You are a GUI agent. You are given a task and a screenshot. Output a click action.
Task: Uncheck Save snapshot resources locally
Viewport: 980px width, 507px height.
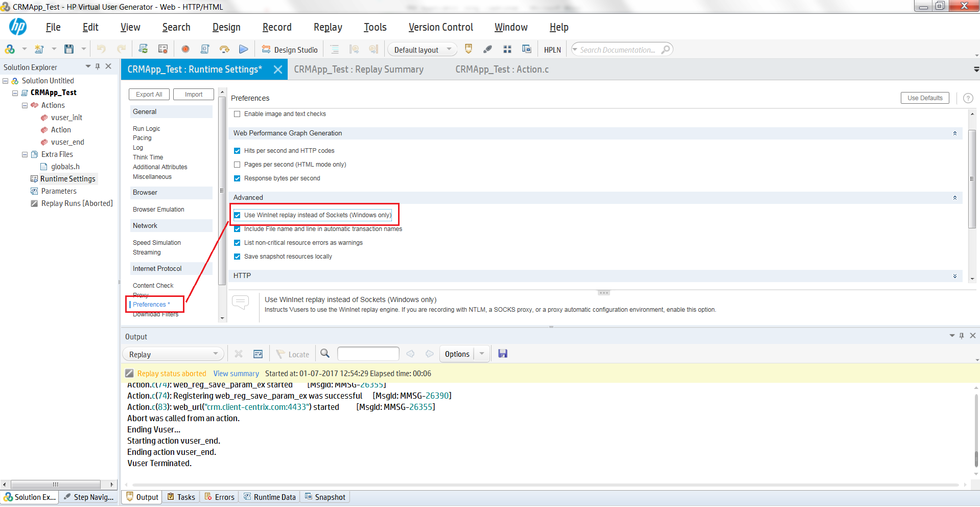[237, 257]
